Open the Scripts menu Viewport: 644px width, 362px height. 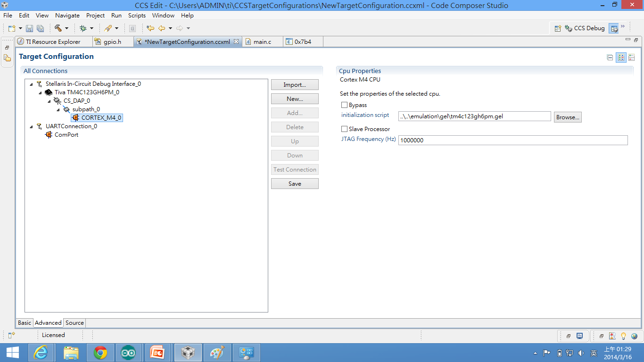137,16
